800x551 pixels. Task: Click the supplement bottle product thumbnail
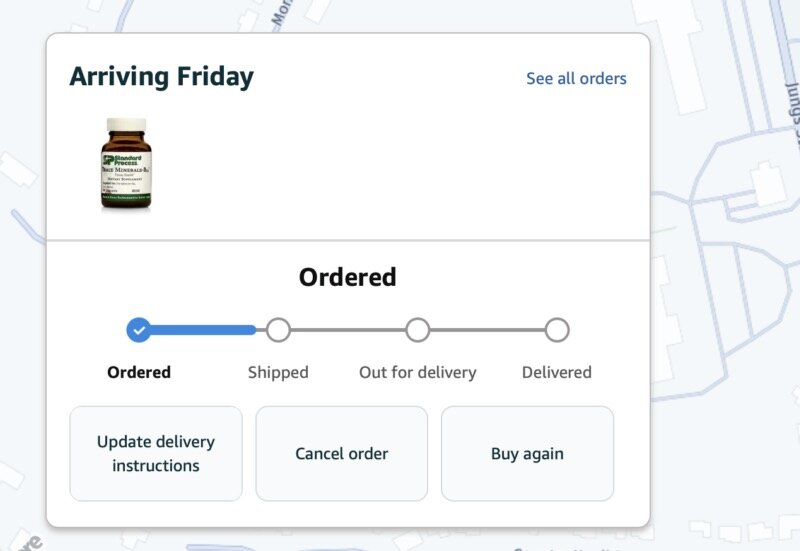tap(126, 163)
